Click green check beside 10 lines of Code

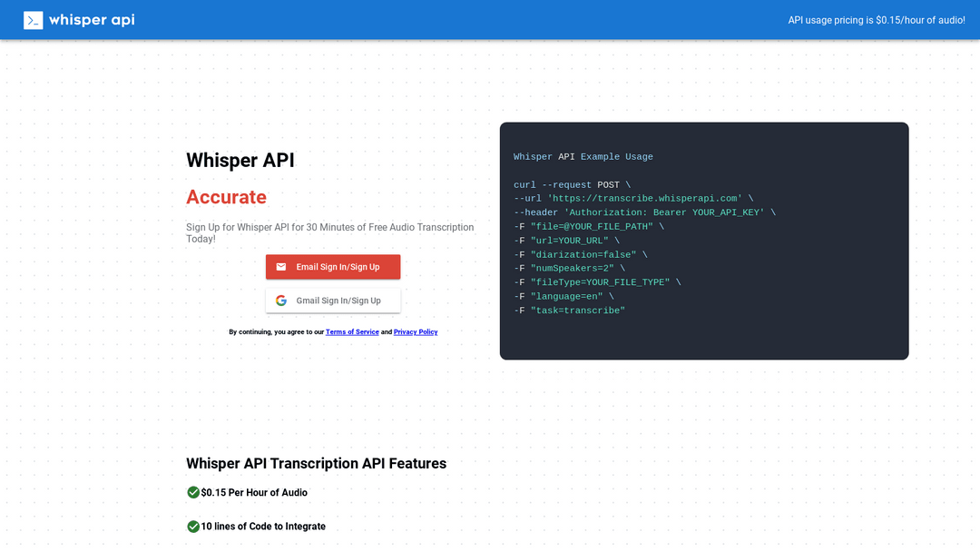coord(193,527)
